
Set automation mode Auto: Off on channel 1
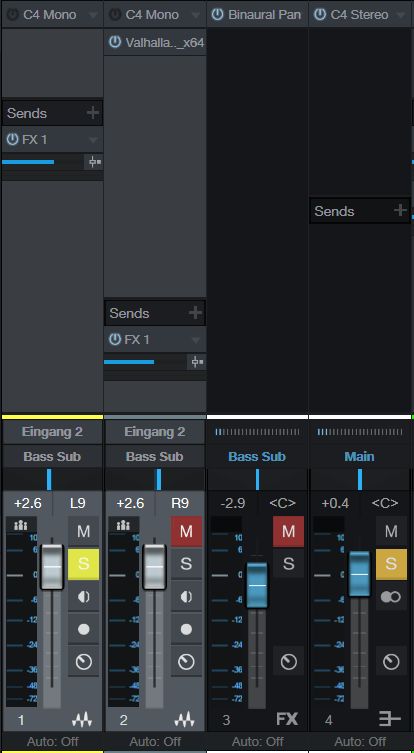(x=52, y=741)
